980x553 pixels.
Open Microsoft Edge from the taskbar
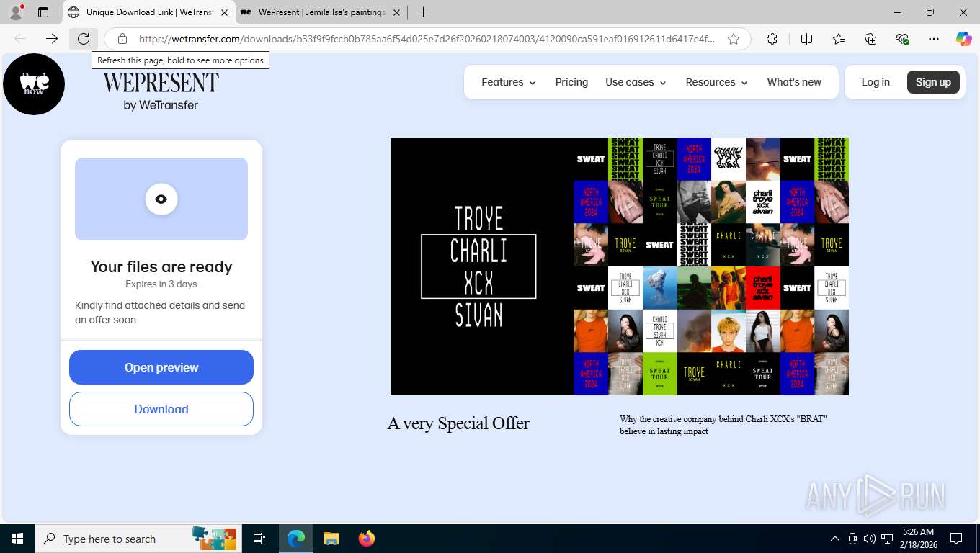[295, 539]
